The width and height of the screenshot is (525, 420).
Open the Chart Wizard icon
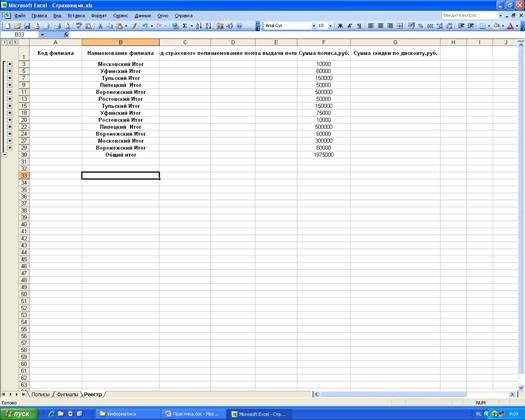coord(220,26)
